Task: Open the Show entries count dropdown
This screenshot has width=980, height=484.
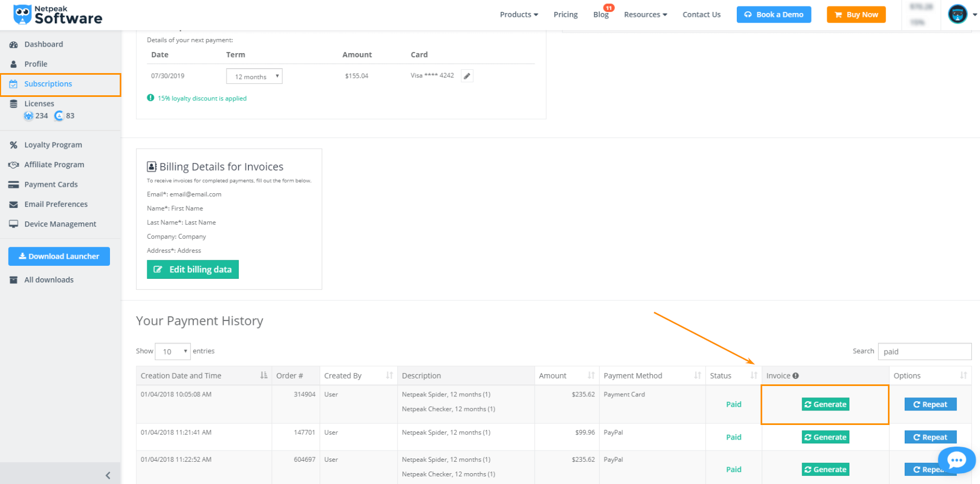Action: tap(173, 351)
